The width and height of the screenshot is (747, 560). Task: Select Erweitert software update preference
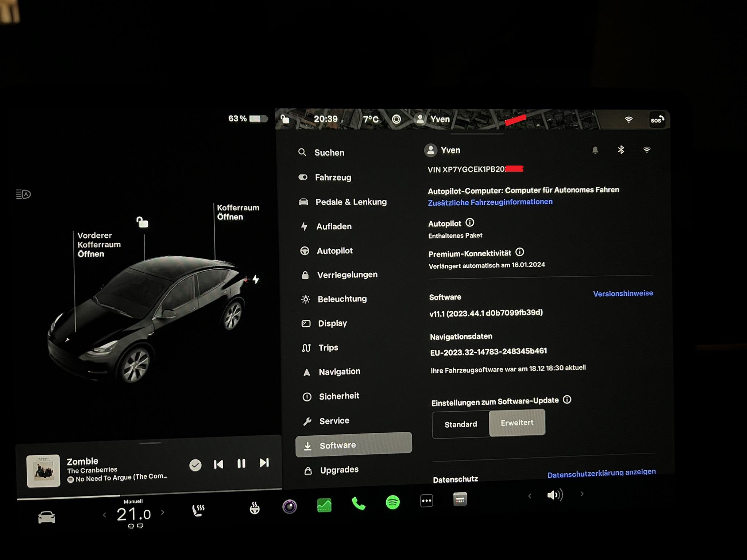(x=517, y=423)
